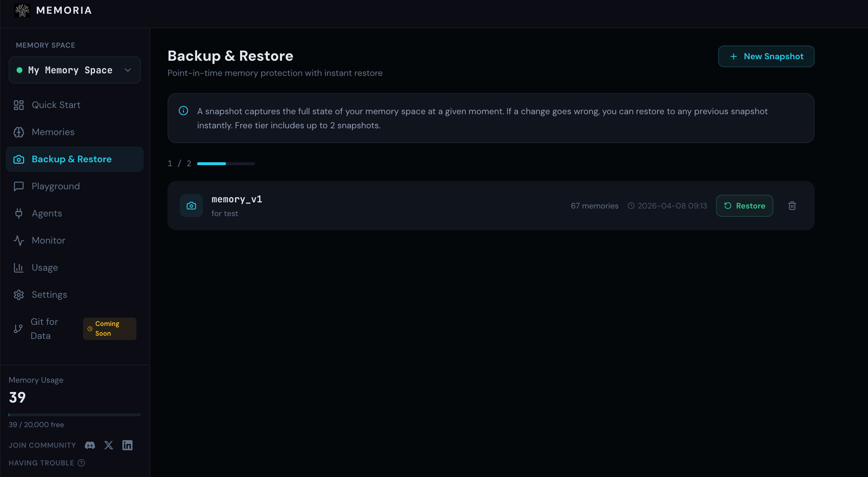
Task: Go to the Playground page
Action: click(x=56, y=186)
